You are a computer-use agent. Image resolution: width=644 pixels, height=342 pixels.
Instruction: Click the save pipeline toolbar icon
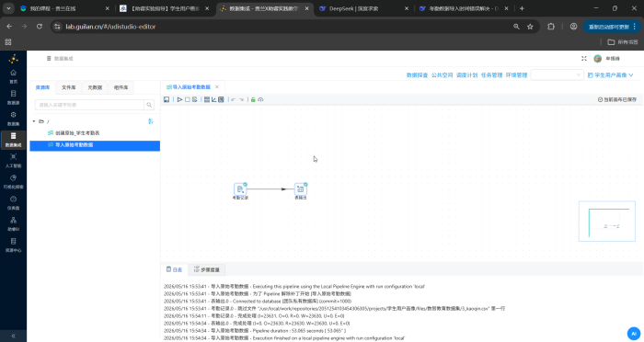167,99
